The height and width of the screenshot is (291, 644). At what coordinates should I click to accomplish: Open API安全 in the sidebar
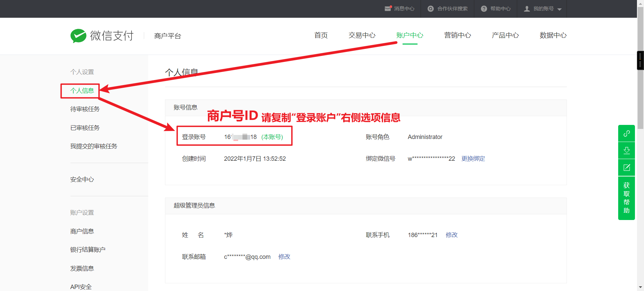81,287
